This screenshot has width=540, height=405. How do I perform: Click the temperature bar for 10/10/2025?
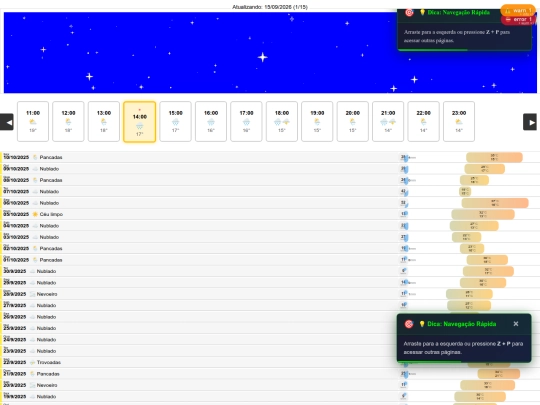(494, 157)
